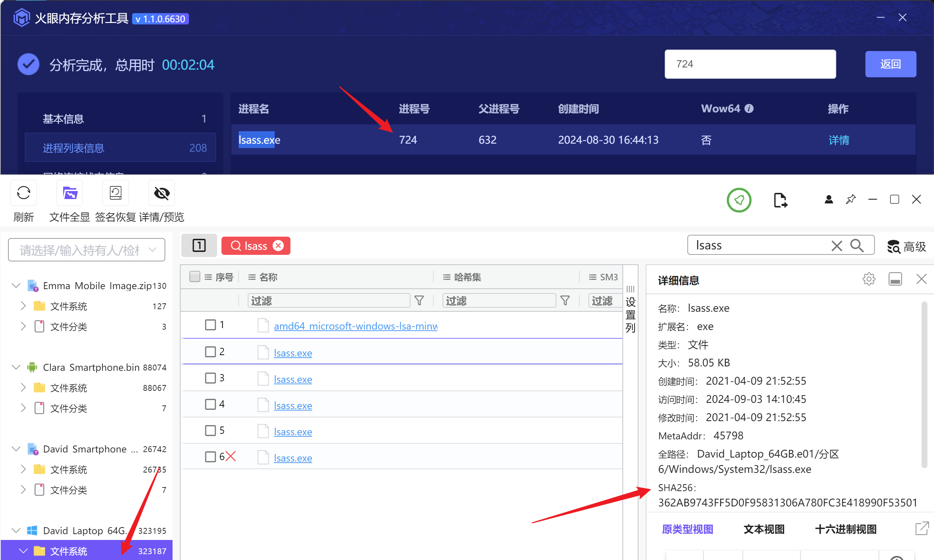This screenshot has height=560, width=934.
Task: Switch to the 文本视图 text view tab
Action: pos(764,529)
